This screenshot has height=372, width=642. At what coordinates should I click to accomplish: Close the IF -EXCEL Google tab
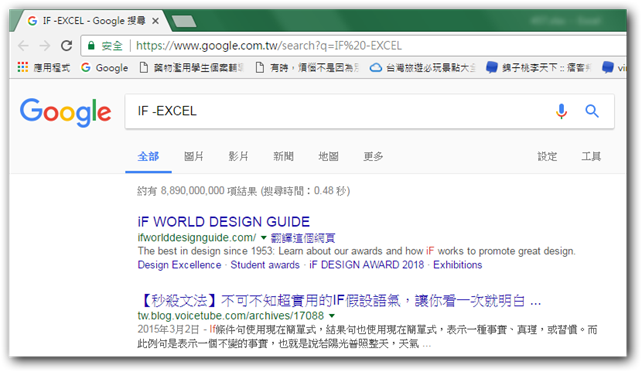(156, 21)
